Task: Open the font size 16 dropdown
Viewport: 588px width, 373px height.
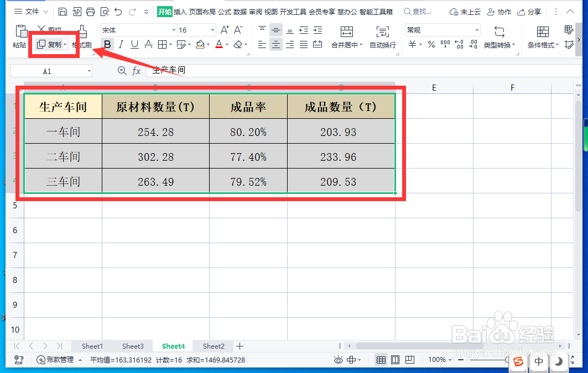Action: 212,30
